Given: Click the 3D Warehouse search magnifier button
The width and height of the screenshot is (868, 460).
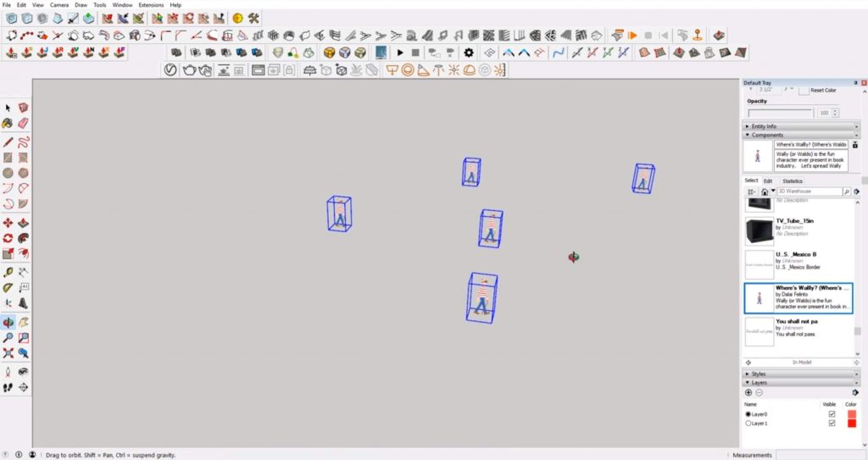Looking at the screenshot, I should point(847,191).
